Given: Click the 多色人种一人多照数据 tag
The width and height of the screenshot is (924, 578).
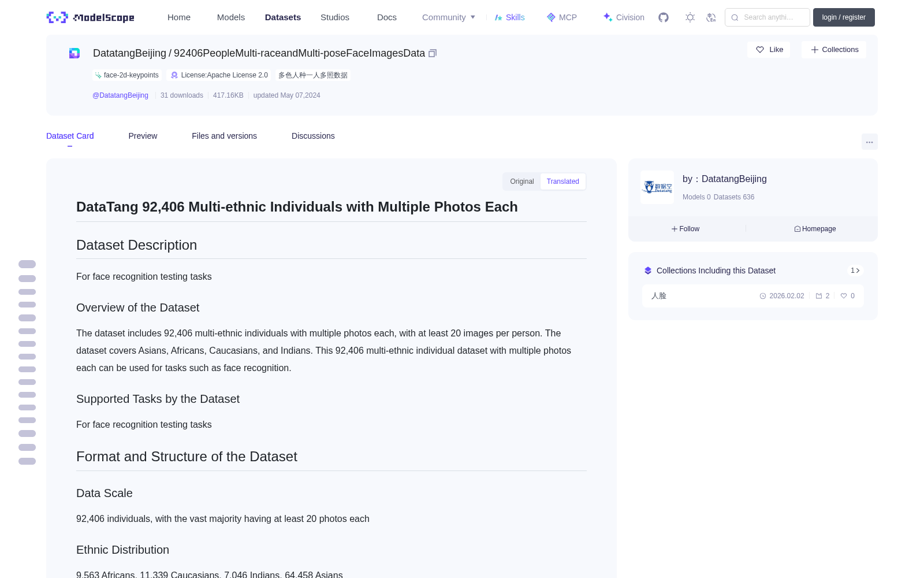Looking at the screenshot, I should click(x=313, y=75).
